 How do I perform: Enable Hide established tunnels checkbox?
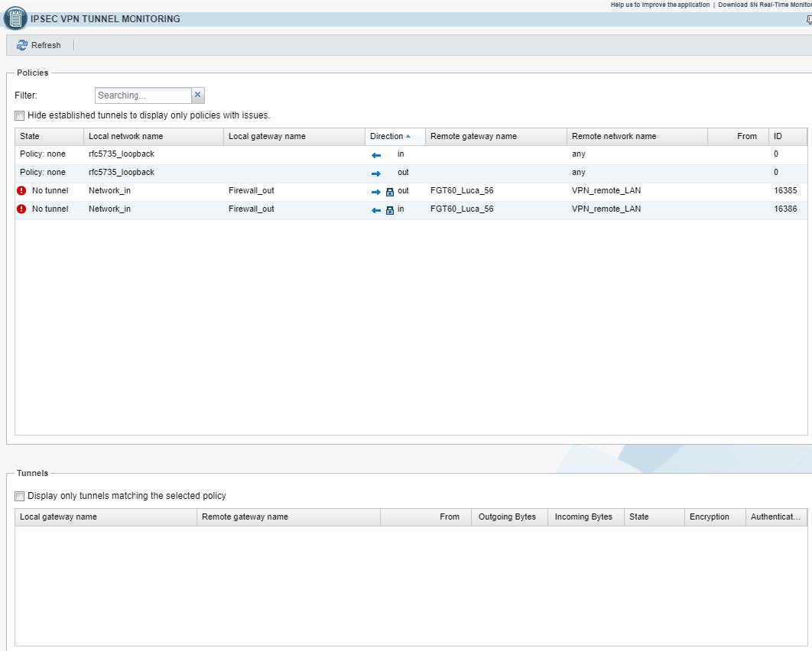coord(20,116)
